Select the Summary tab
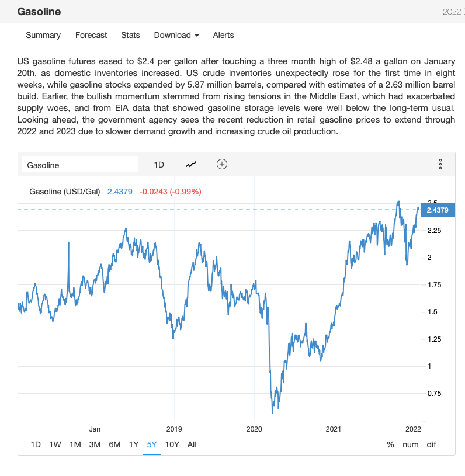Viewport: 465px width, 476px height. pos(43,35)
